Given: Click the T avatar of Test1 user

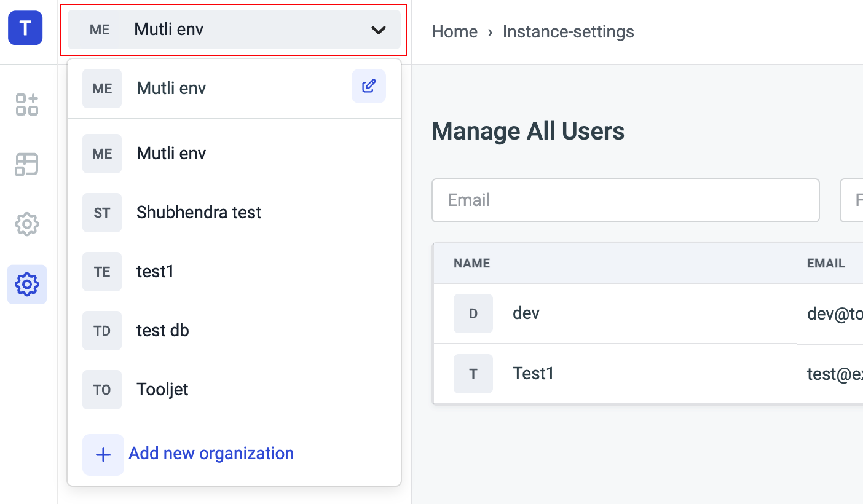Looking at the screenshot, I should point(473,374).
